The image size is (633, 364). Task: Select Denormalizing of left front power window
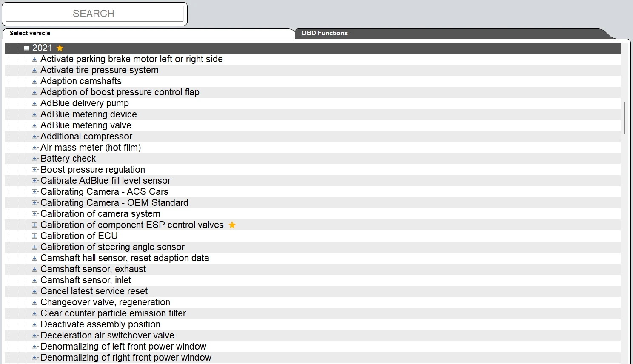pos(123,347)
